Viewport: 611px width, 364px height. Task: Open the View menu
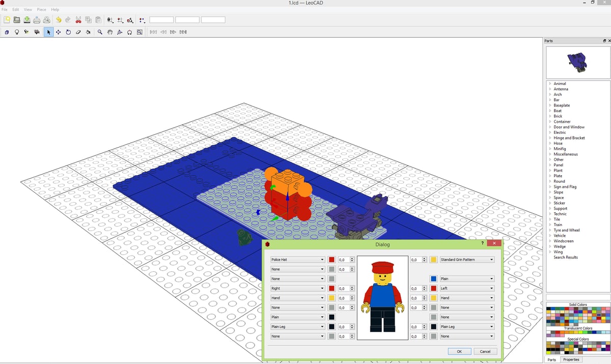click(28, 10)
